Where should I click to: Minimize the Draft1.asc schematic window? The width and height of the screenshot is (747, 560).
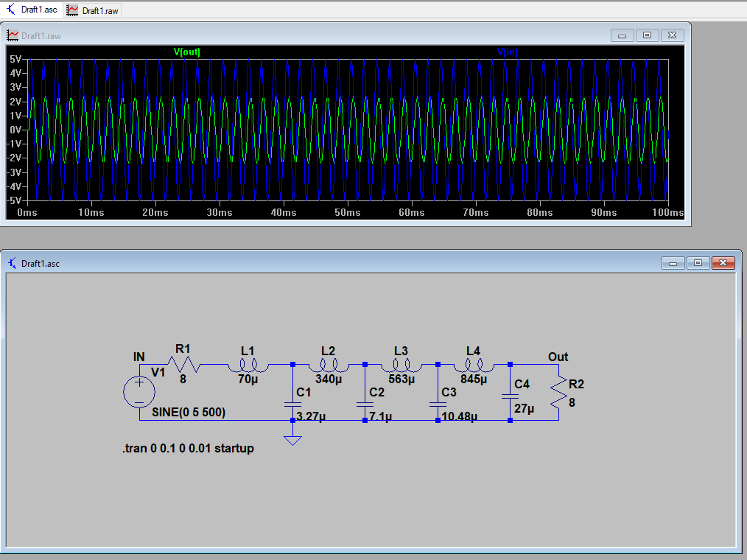673,263
